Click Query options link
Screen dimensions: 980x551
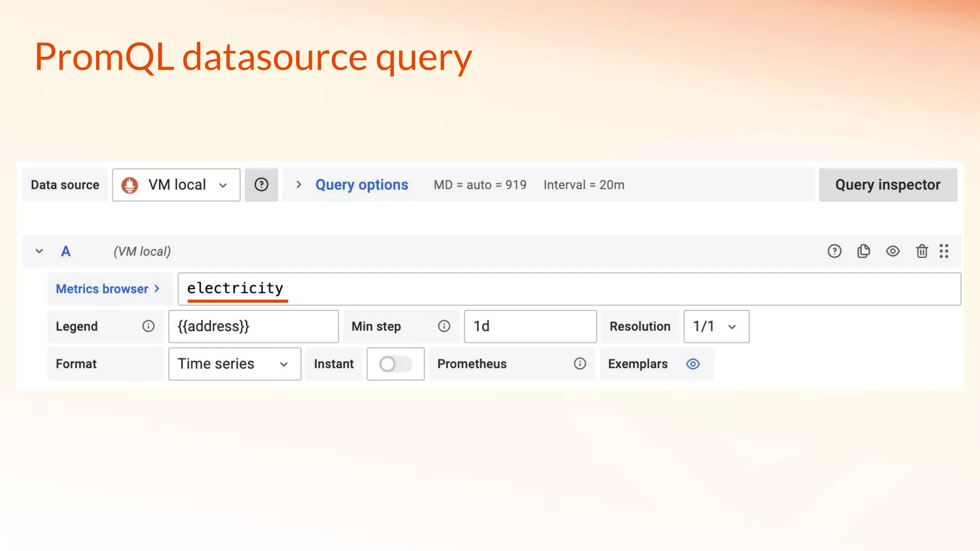362,185
